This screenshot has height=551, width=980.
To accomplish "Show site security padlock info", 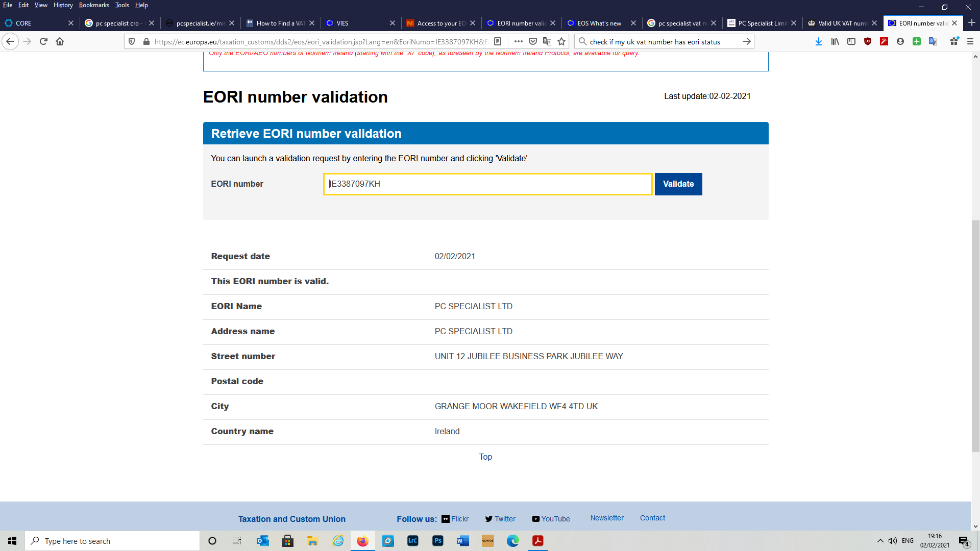I will pyautogui.click(x=146, y=41).
